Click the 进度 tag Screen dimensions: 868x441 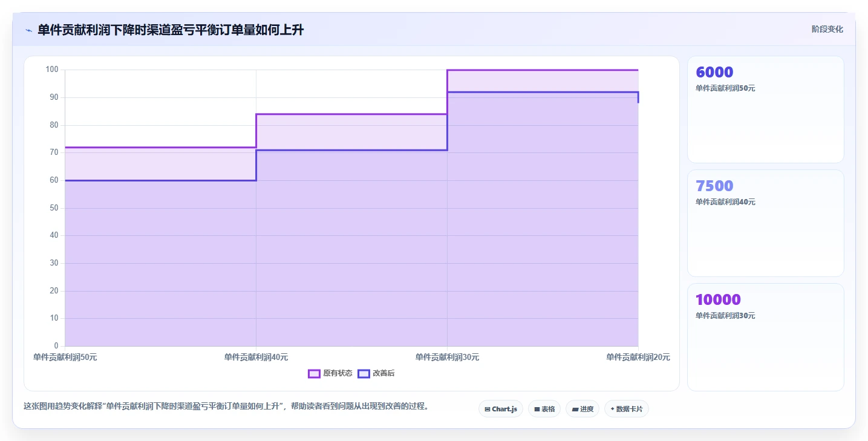tap(582, 409)
